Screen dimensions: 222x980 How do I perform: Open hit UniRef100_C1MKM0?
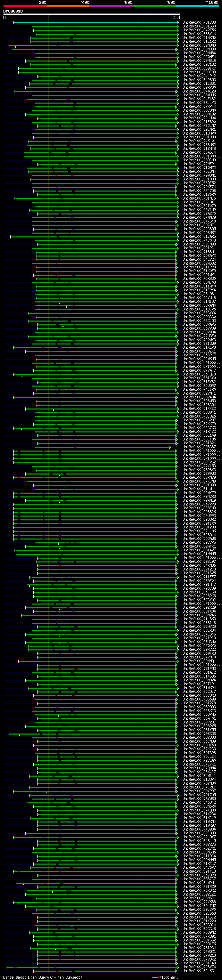click(199, 38)
